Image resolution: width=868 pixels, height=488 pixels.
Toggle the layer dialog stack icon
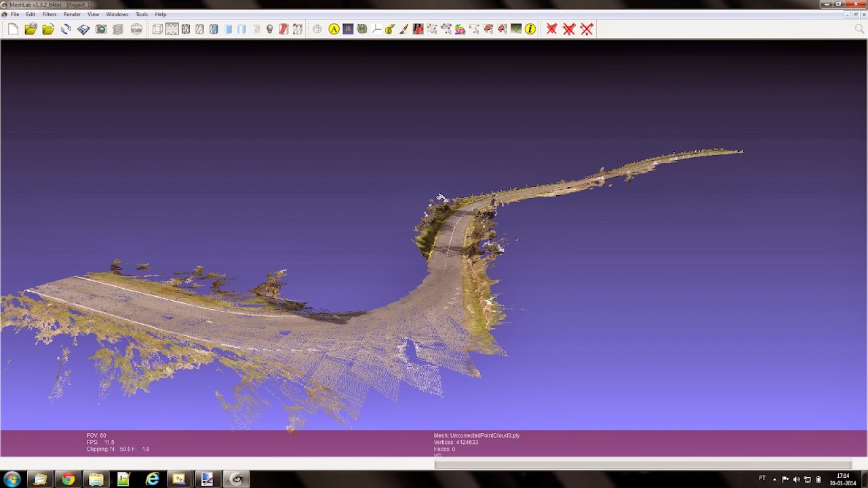(x=119, y=29)
